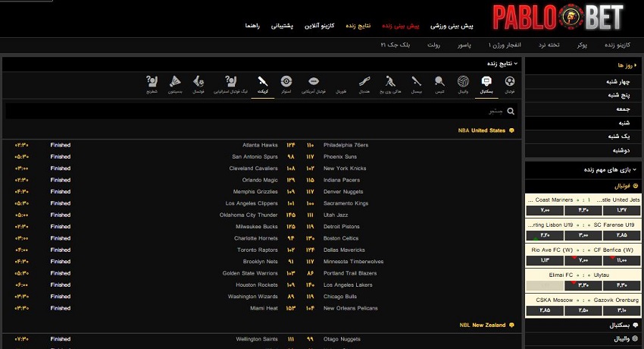Image resolution: width=644 pixels, height=349 pixels.
Task: Collapse the important live games section
Action: pos(611,169)
